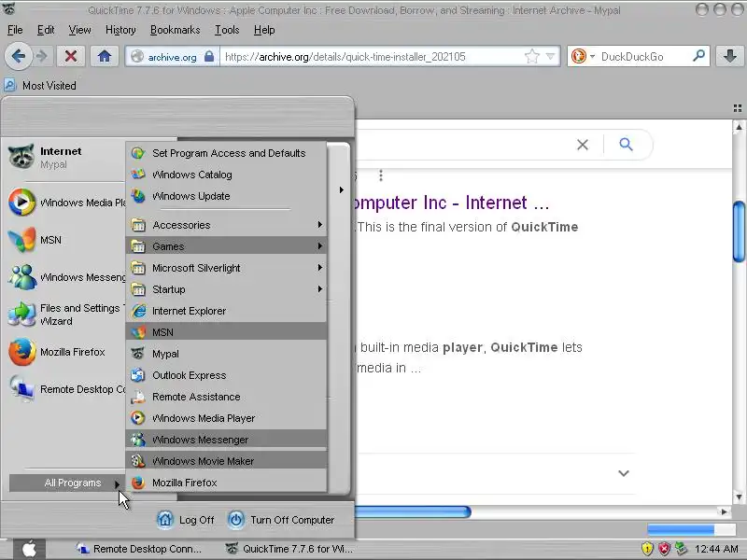This screenshot has width=747, height=560.
Task: Open Set Program Access and Defaults
Action: [x=227, y=153]
